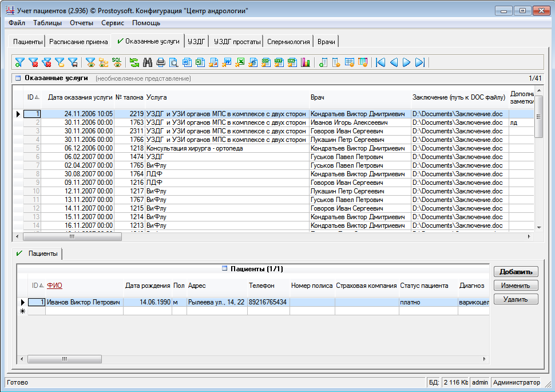This screenshot has height=392, width=555.
Task: Open the SQL query view icon
Action: [117, 62]
